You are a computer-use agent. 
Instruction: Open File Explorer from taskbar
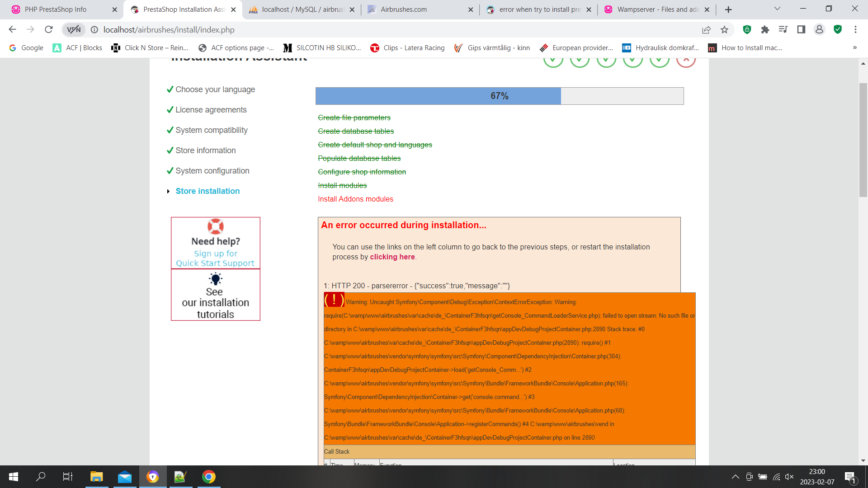click(x=97, y=477)
